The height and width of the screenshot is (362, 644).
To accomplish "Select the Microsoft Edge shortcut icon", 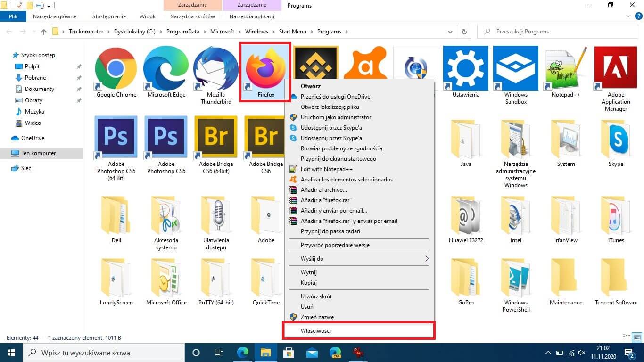I will point(166,68).
